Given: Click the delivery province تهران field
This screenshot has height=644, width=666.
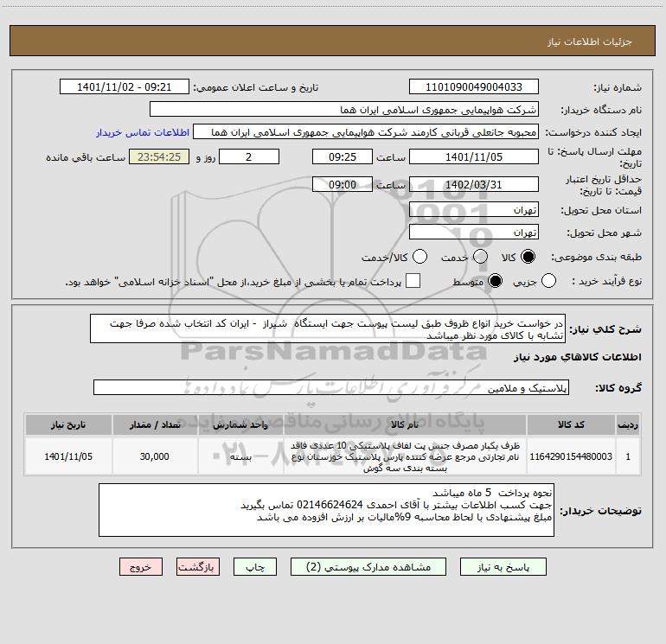Looking at the screenshot, I should tap(474, 210).
